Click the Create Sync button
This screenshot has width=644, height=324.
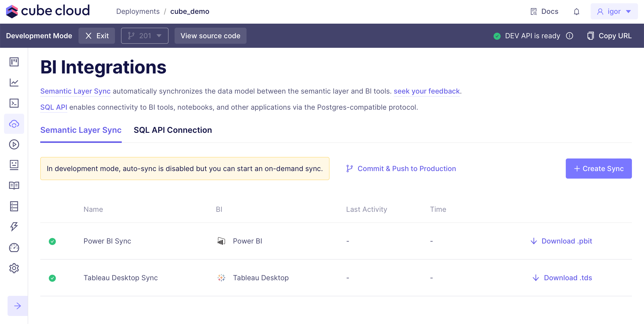[598, 169]
